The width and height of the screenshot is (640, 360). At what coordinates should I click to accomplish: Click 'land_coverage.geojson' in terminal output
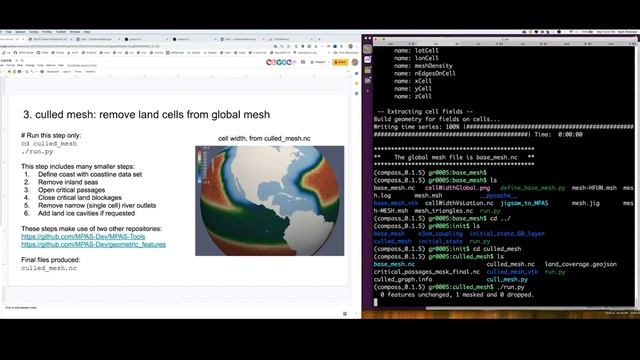coord(580,264)
